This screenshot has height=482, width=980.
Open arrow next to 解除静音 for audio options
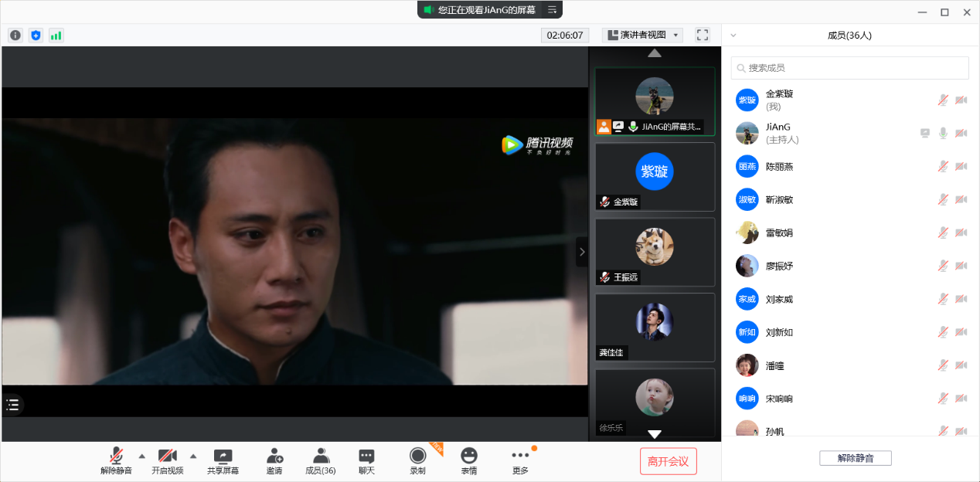(141, 456)
